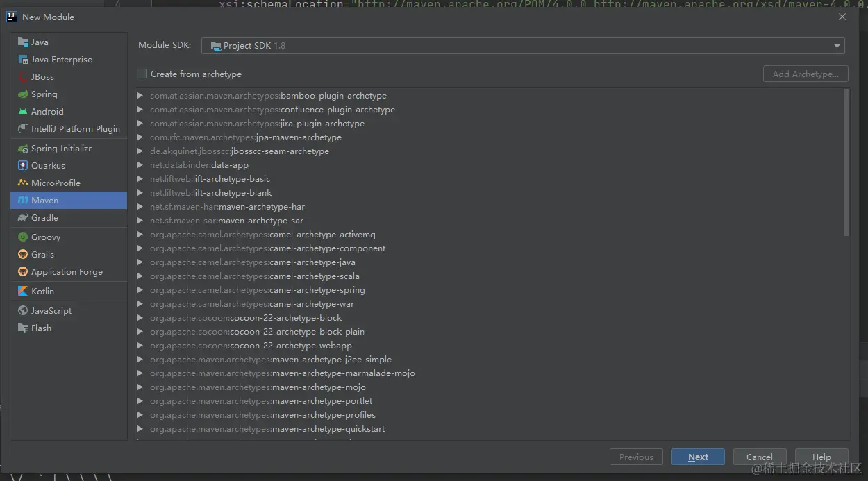Viewport: 868px width, 481px height.
Task: Click the Next button
Action: [x=698, y=457]
